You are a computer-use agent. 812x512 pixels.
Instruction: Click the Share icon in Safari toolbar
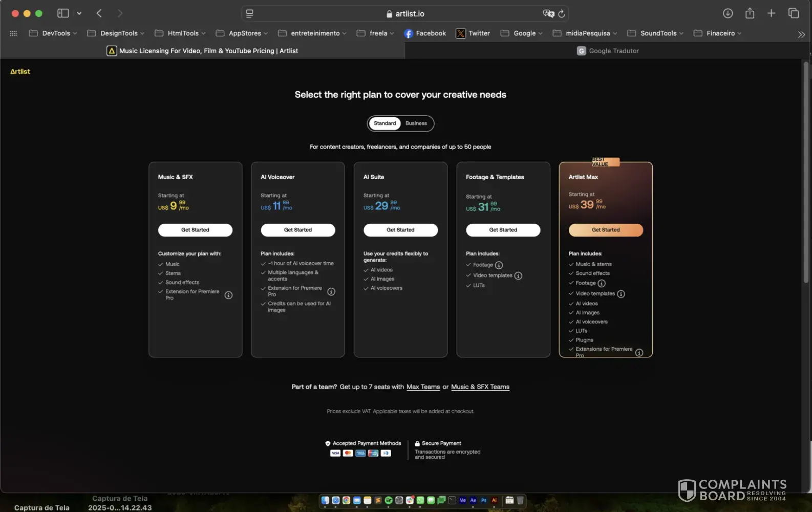pyautogui.click(x=750, y=13)
